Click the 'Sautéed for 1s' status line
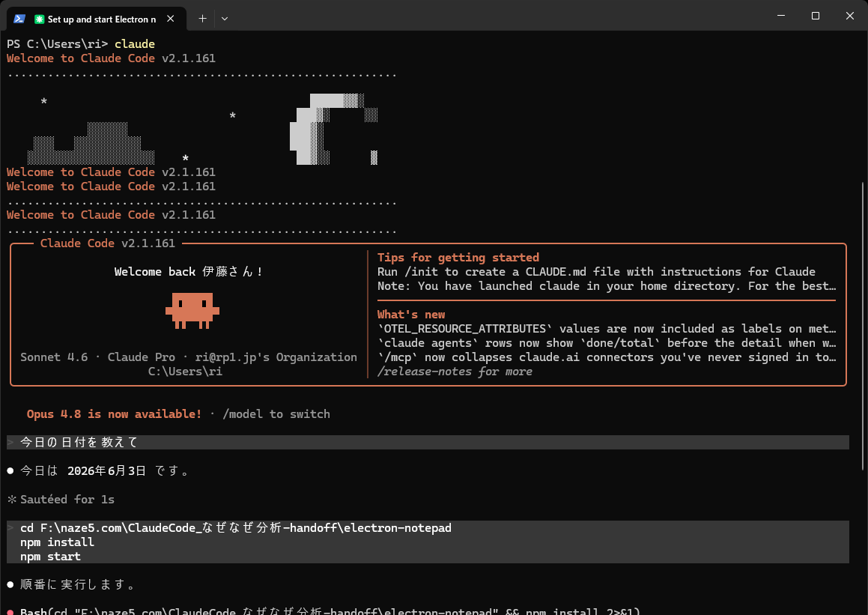 [x=61, y=500]
